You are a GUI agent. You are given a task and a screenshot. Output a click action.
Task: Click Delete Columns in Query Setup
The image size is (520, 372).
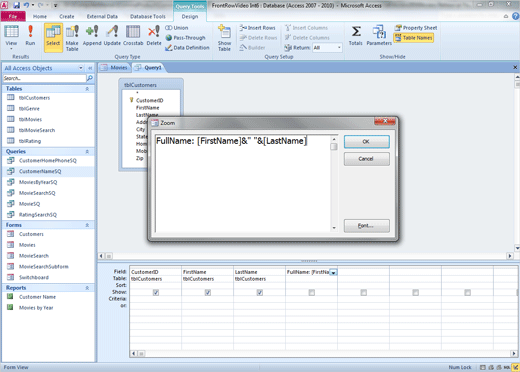(x=307, y=38)
